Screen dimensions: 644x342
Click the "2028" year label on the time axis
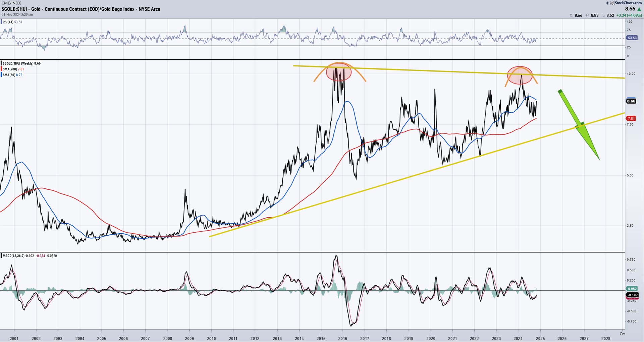click(x=606, y=339)
